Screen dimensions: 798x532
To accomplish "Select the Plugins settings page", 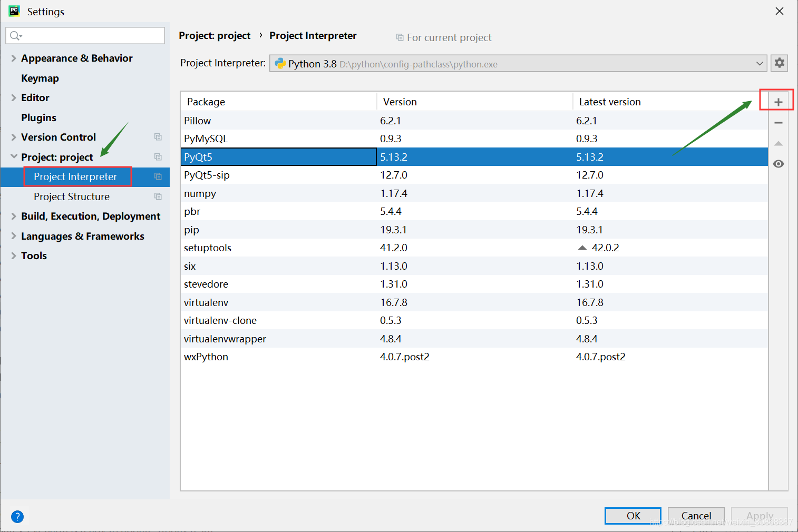I will [x=38, y=117].
